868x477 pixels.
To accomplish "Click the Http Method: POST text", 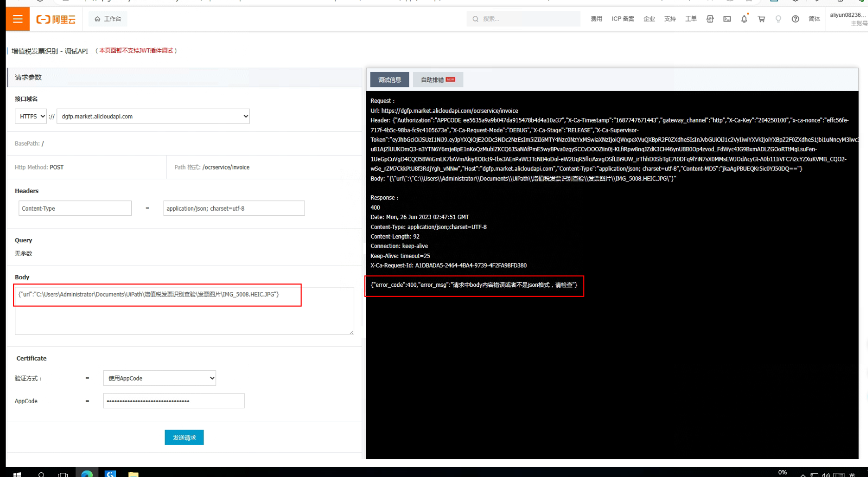I will click(x=39, y=168).
